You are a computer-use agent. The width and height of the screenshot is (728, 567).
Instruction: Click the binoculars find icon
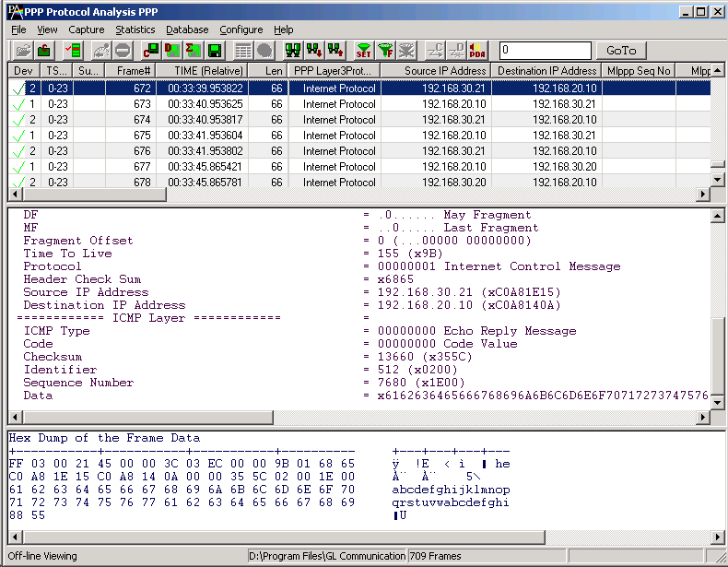point(293,50)
